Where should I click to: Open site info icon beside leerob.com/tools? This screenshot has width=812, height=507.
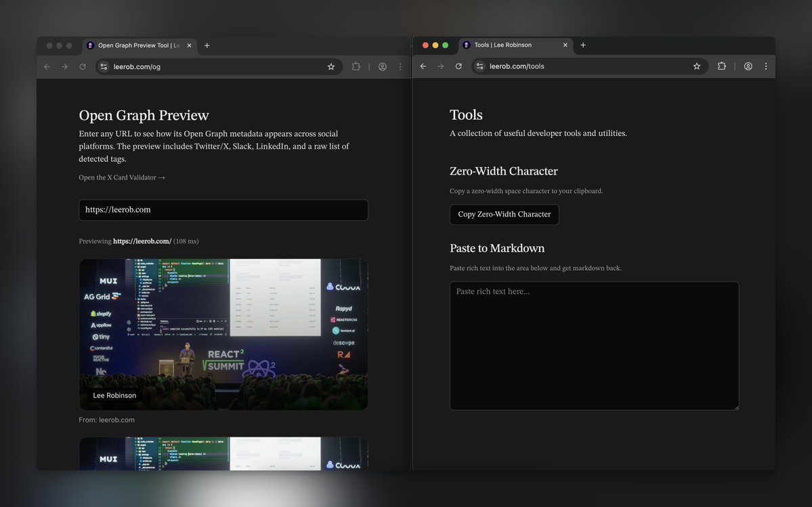coord(479,66)
